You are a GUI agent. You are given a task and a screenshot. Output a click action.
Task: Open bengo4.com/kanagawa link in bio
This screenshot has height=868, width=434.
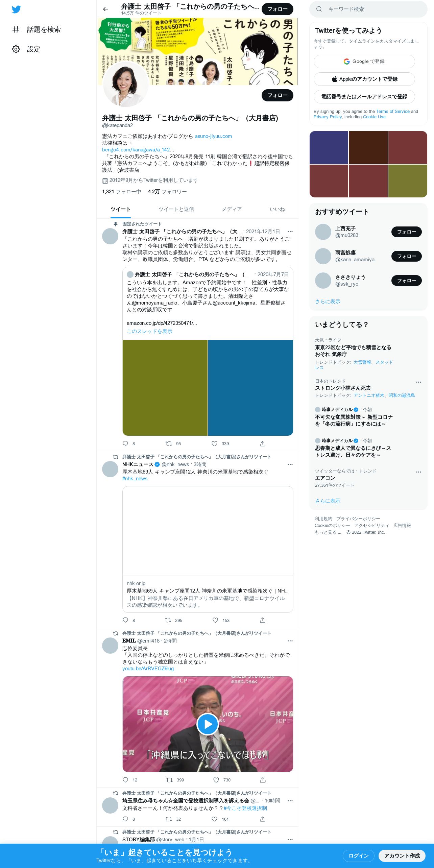coord(138,150)
